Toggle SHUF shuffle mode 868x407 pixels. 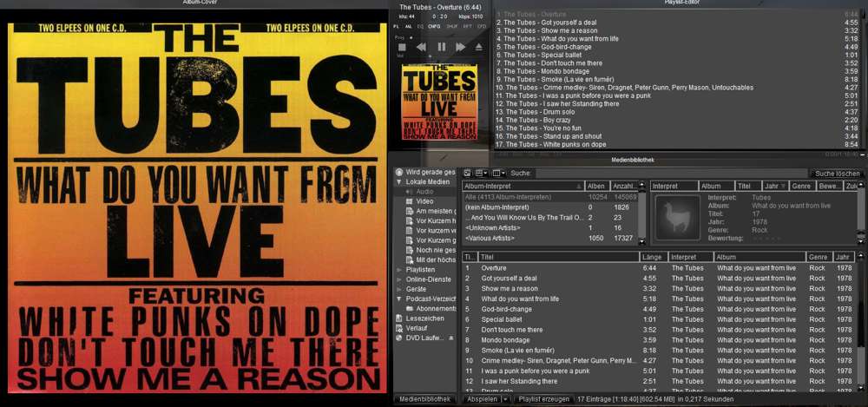pos(452,27)
